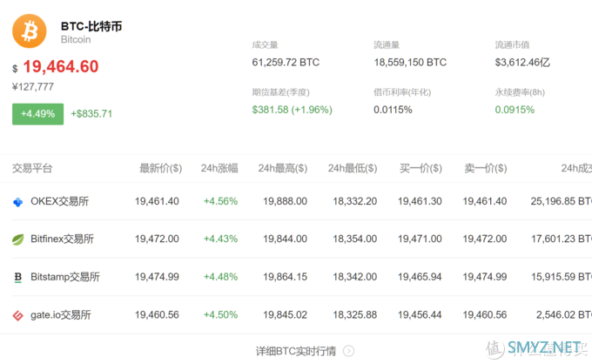Click gate.io 24h high 19,845.02
Screen dimensions: 592x364
point(285,315)
